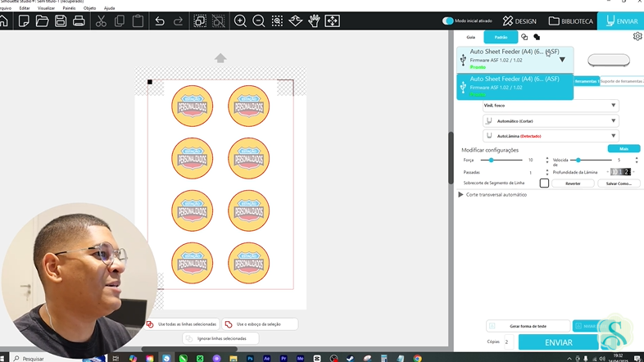Screen dimensions: 644x362
Task: Open the Painéis menu
Action: [x=69, y=8]
